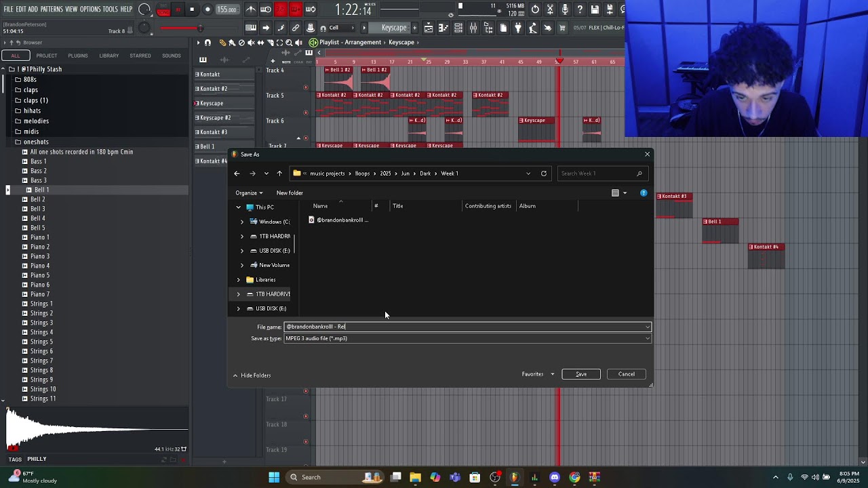868x488 pixels.
Task: Switch to the PLUGINS browser tab
Action: coord(77,56)
